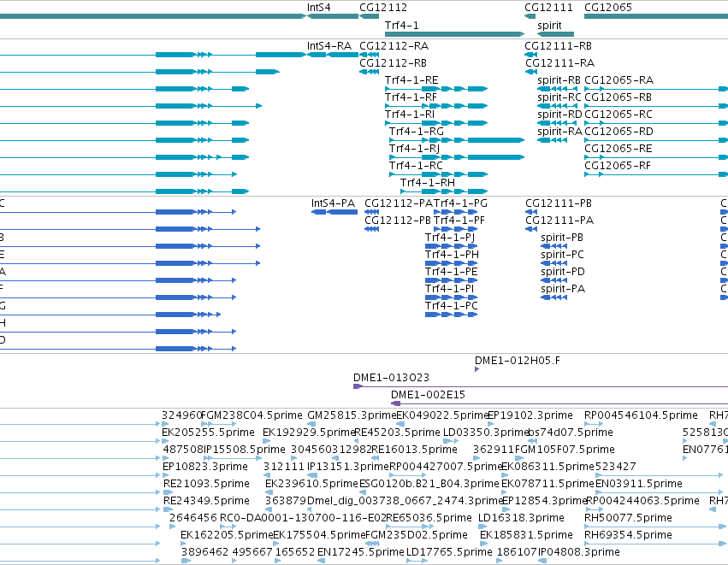Click the CG12111 gene label
728x565 pixels.
548,8
